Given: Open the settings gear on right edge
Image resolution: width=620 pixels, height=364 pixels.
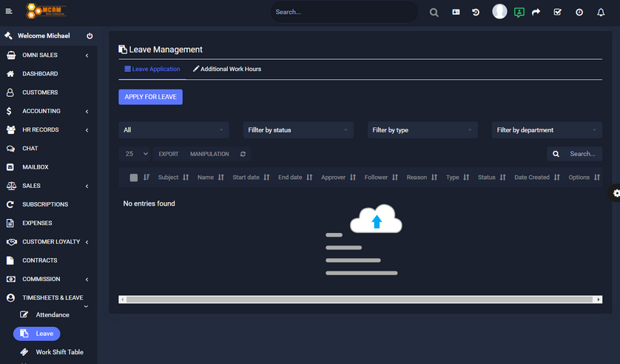Looking at the screenshot, I should point(616,193).
